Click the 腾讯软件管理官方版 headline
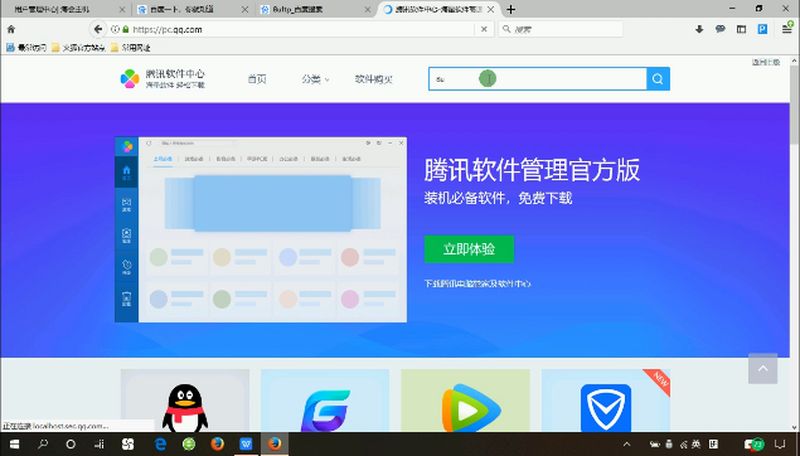This screenshot has height=456, width=800. pos(532,170)
